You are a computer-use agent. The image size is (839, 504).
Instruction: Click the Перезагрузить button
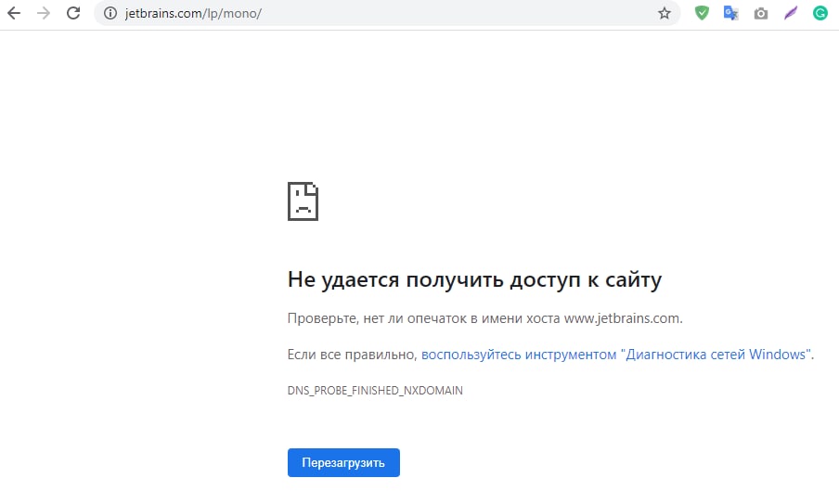(343, 463)
